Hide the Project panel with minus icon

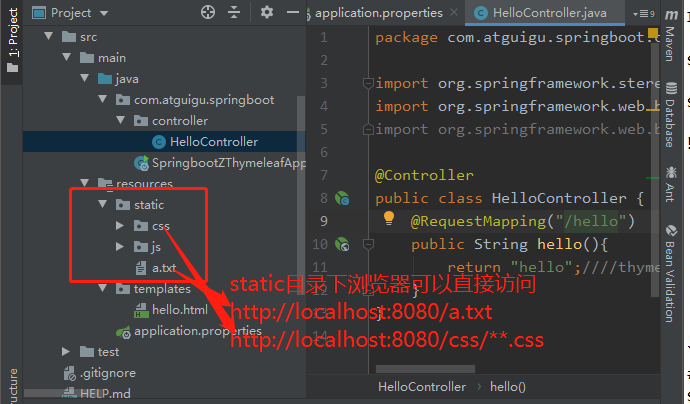click(x=293, y=12)
